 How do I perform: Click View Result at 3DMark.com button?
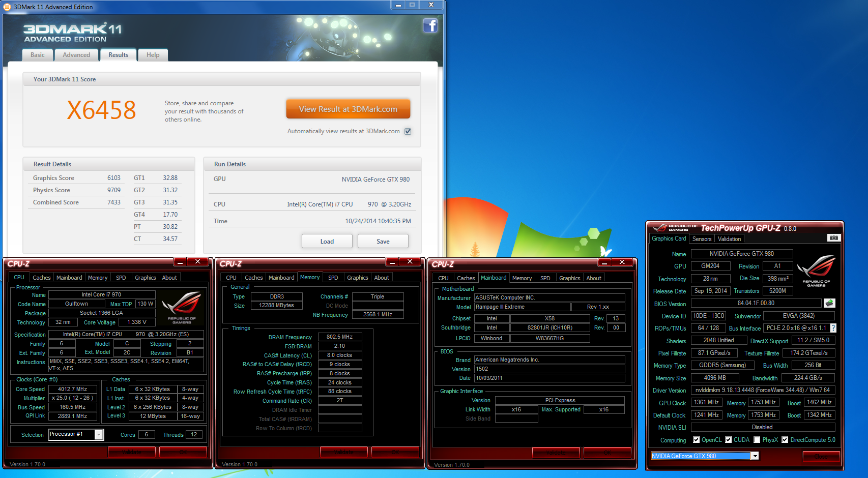click(348, 109)
